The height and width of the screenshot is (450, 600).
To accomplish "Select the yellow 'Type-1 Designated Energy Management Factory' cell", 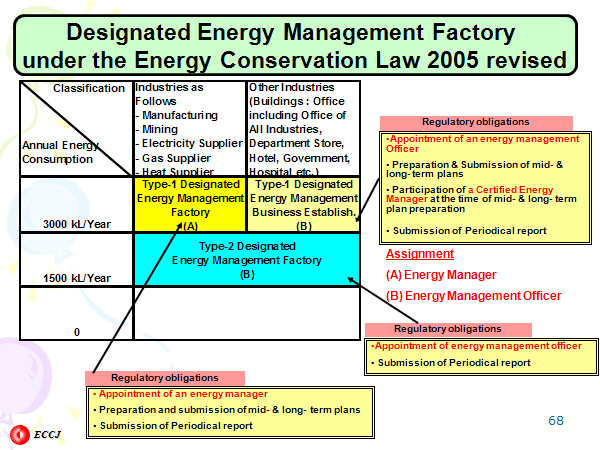I will click(190, 204).
